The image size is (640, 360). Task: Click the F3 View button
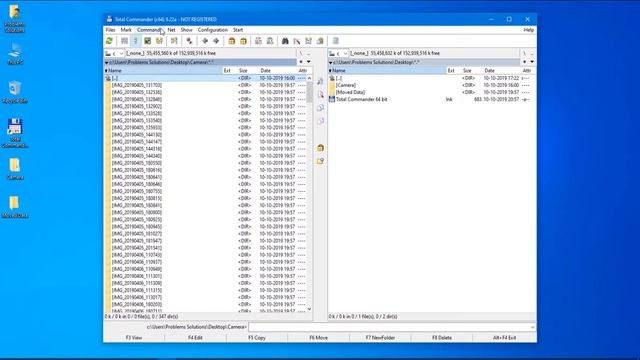click(134, 338)
